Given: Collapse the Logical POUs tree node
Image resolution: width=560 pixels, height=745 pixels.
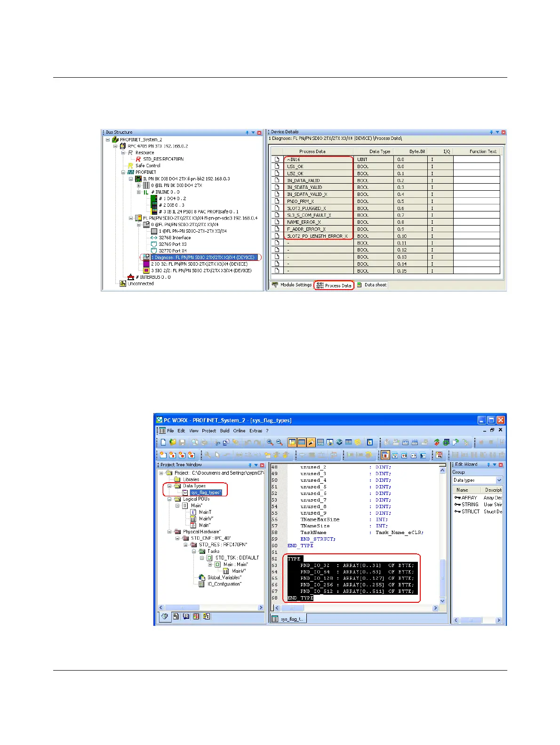Looking at the screenshot, I should [x=169, y=499].
